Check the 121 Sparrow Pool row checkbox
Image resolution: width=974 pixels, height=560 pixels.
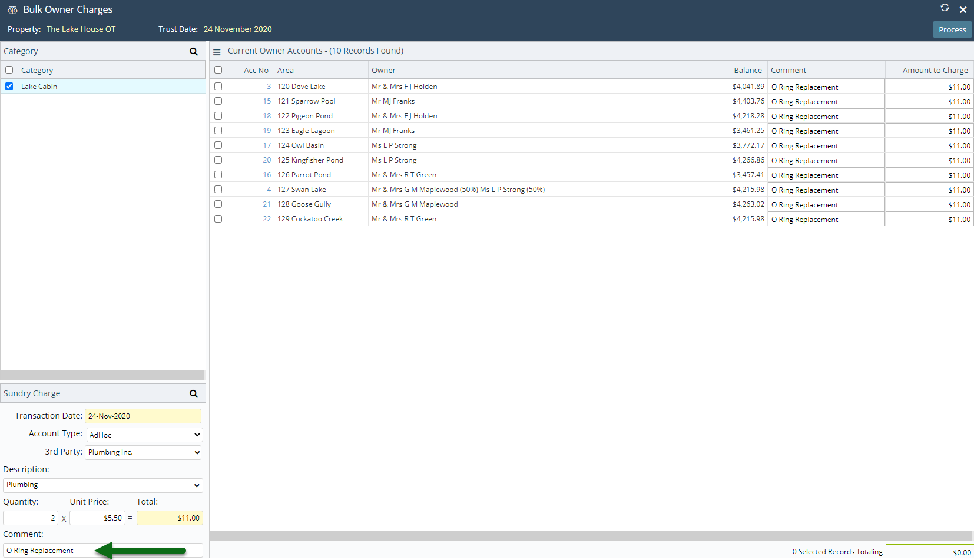(218, 101)
